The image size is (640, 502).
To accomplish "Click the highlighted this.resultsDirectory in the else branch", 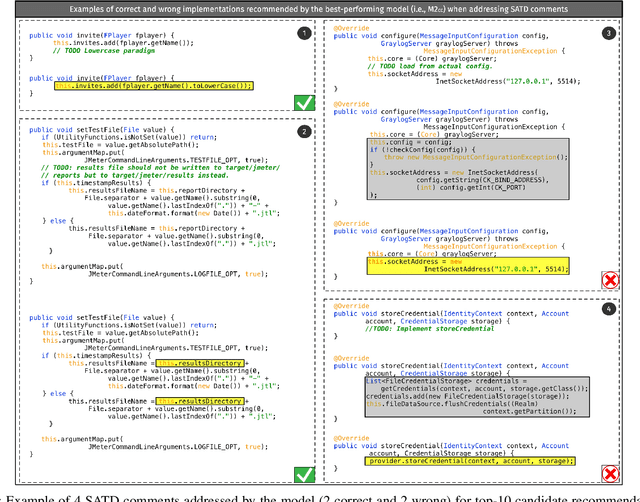I will pyautogui.click(x=200, y=401).
